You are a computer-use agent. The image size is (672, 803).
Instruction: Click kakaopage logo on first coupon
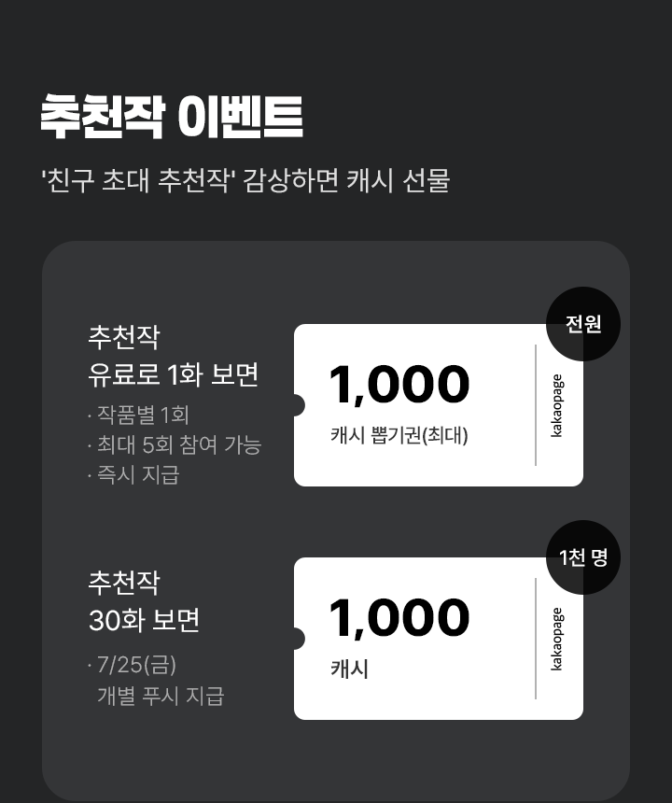coord(556,405)
